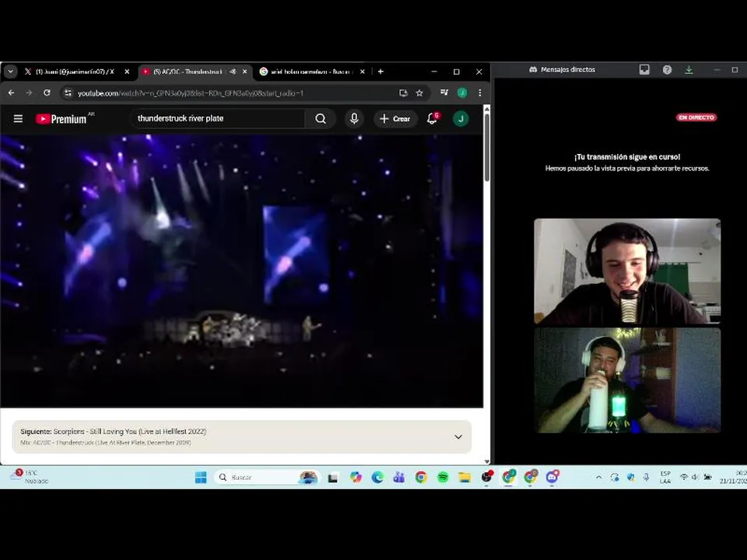The image size is (747, 560).
Task: Open the Discord inbox icon
Action: click(644, 70)
